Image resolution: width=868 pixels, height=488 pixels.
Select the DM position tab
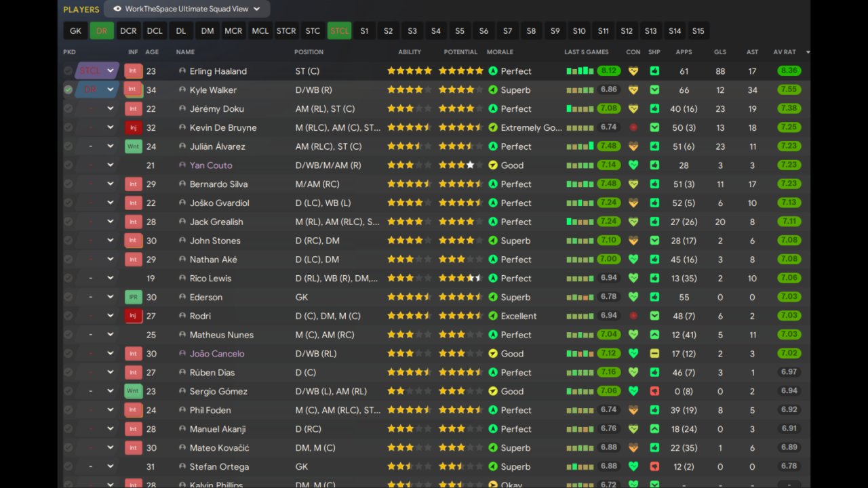pos(207,30)
